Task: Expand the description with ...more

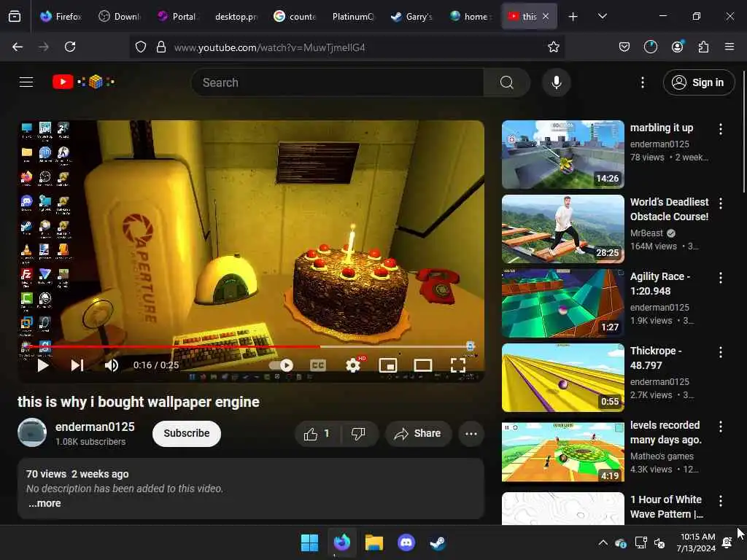Action: pos(44,503)
